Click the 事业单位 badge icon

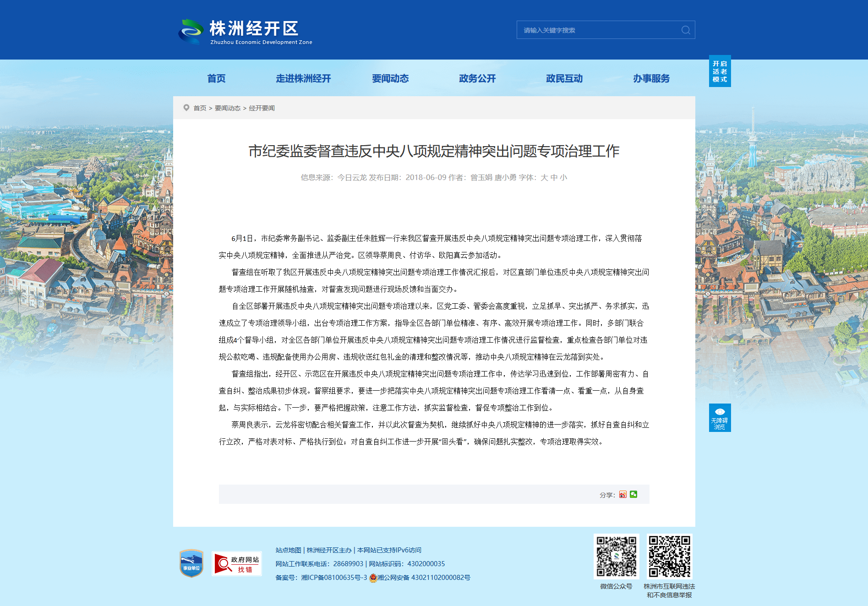tap(191, 563)
